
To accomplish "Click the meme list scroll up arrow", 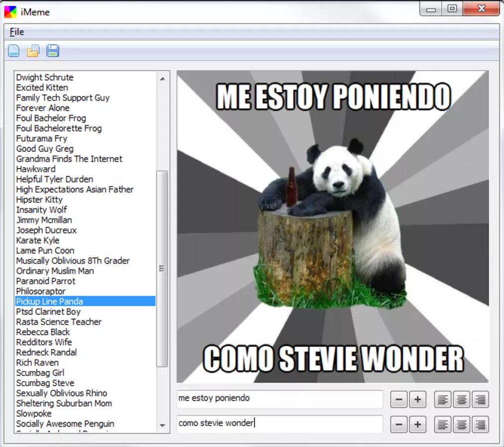I will pos(163,79).
